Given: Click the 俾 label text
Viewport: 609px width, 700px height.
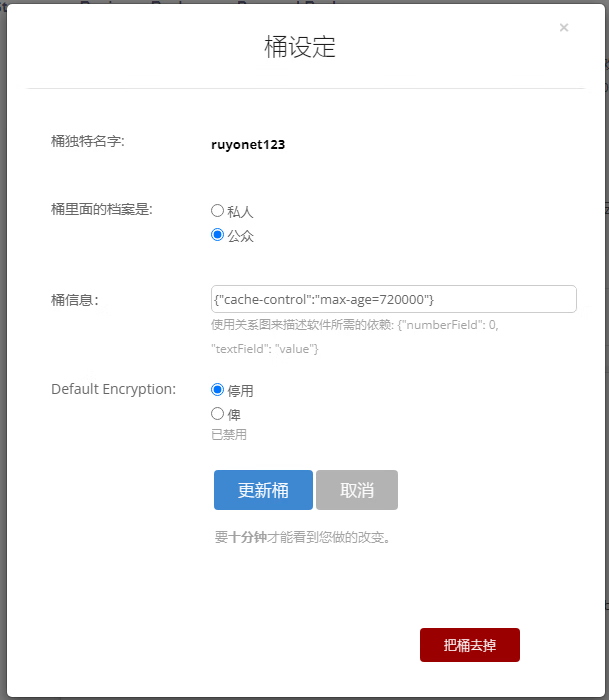Looking at the screenshot, I should tap(234, 414).
